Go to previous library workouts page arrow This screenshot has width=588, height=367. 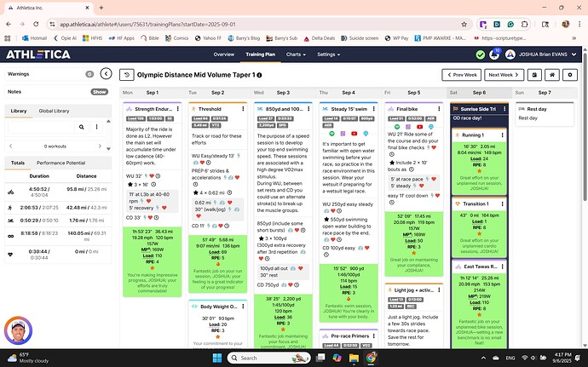[x=10, y=146]
